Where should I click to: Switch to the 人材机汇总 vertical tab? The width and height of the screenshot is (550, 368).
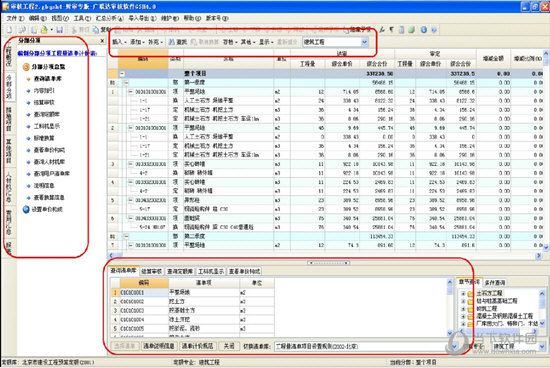(x=9, y=186)
